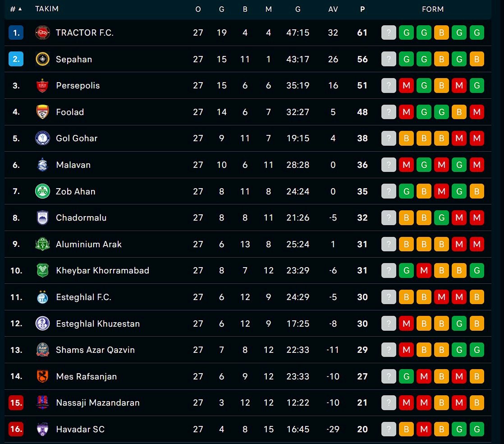Viewport: 504px width, 444px height.
Task: Open the Mes Rafsanjan orange crest
Action: pos(42,376)
